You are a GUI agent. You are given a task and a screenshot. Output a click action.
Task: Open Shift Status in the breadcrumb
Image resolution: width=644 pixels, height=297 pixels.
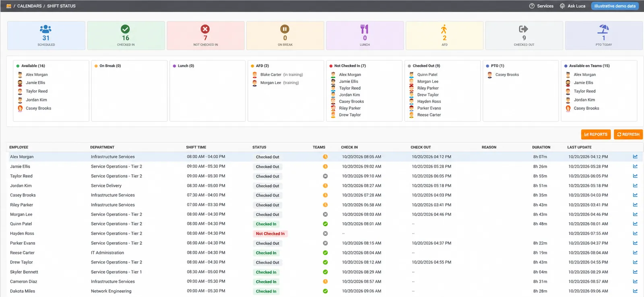point(61,6)
